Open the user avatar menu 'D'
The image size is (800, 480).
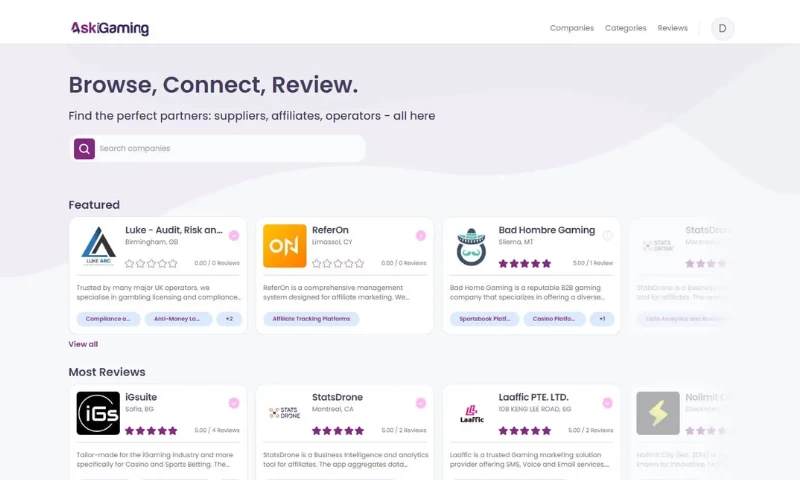coord(722,28)
